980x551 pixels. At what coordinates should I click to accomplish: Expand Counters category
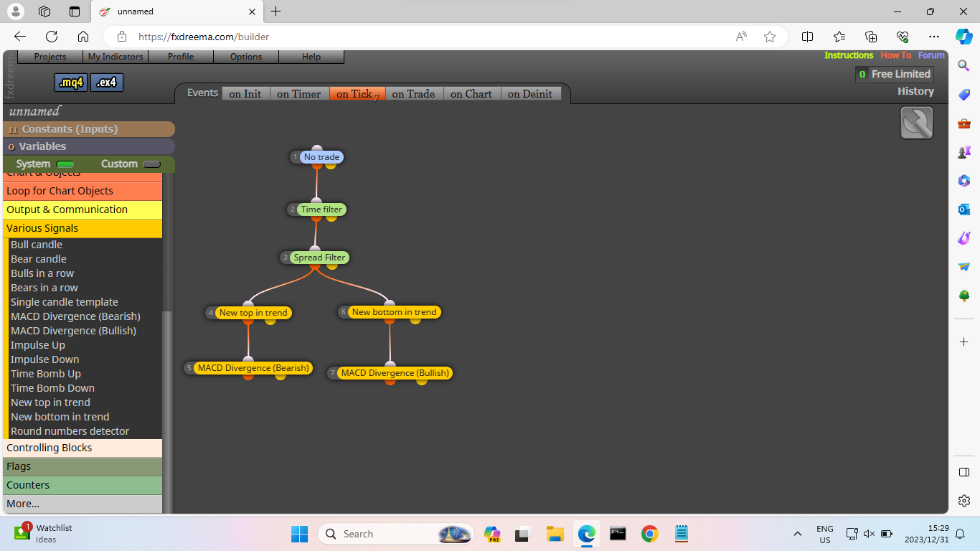pyautogui.click(x=83, y=485)
